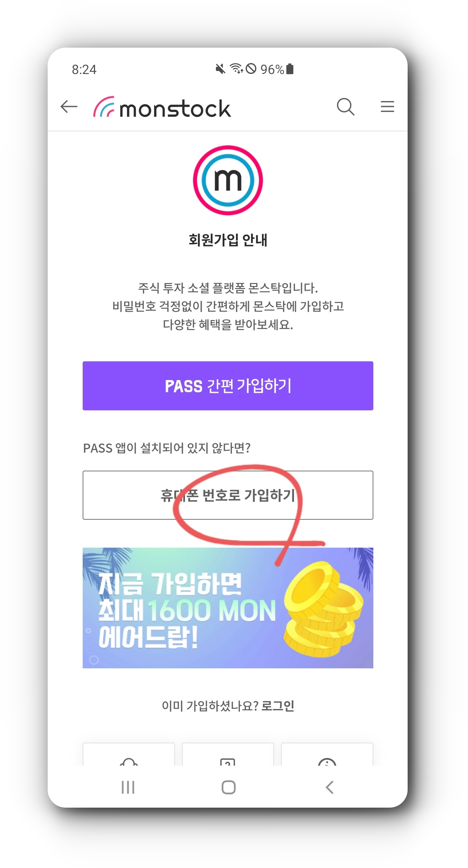This screenshot has height=868, width=468.
Task: Tap the gold coins on the banner
Action: (323, 609)
